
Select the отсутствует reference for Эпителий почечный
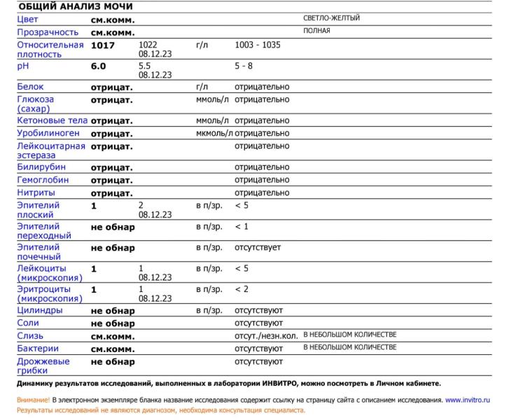258,247
